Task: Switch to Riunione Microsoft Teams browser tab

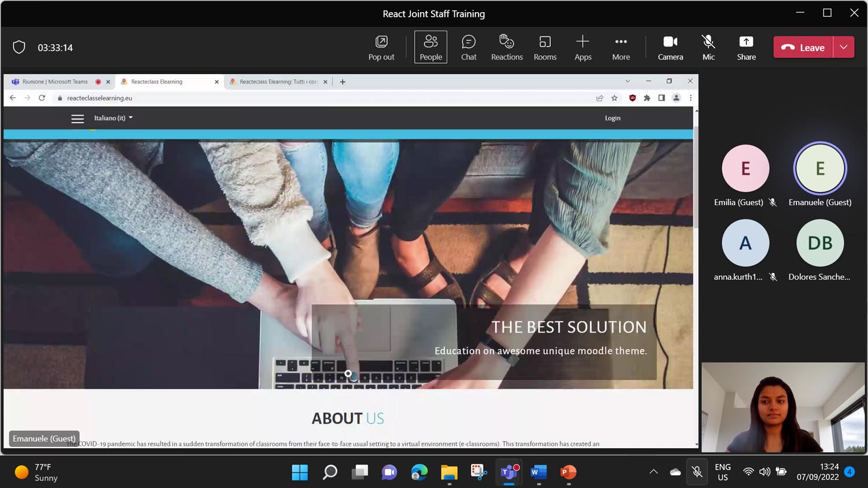Action: 55,82
